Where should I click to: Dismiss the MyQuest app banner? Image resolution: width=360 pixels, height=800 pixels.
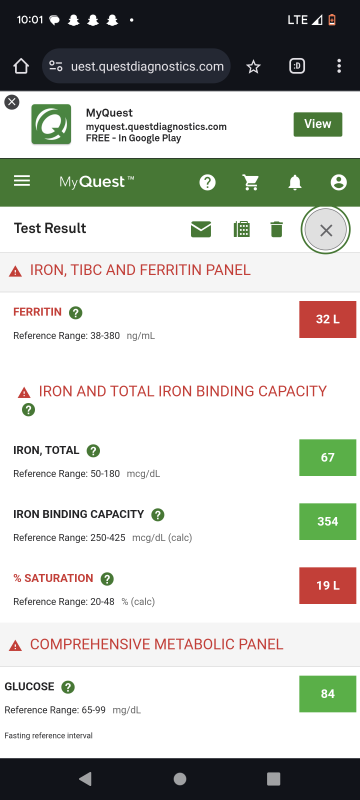pyautogui.click(x=11, y=102)
